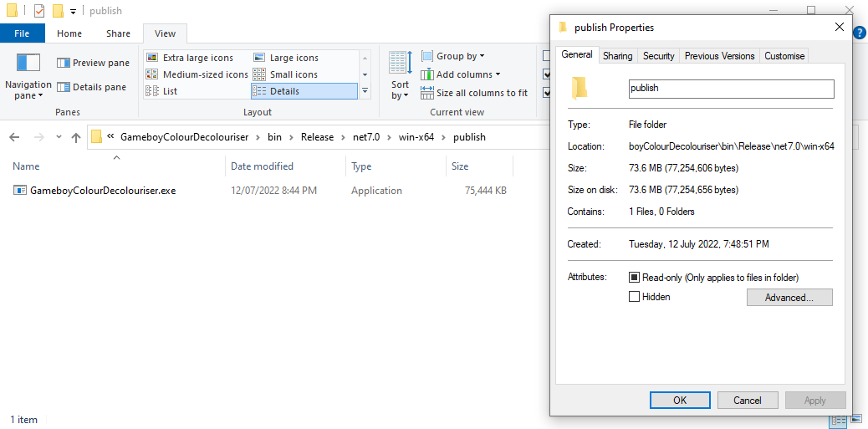Expand hidden path with double chevron
The height and width of the screenshot is (429, 868).
[110, 136]
